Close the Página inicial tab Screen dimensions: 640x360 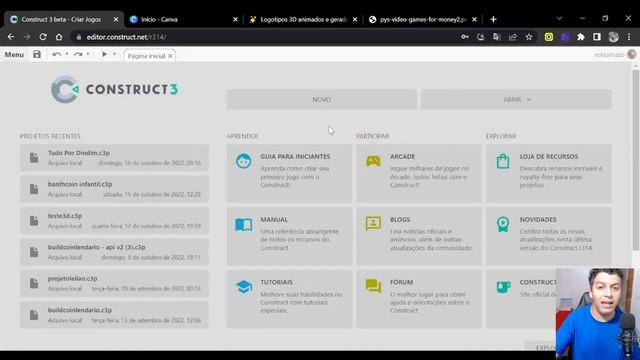(x=170, y=56)
